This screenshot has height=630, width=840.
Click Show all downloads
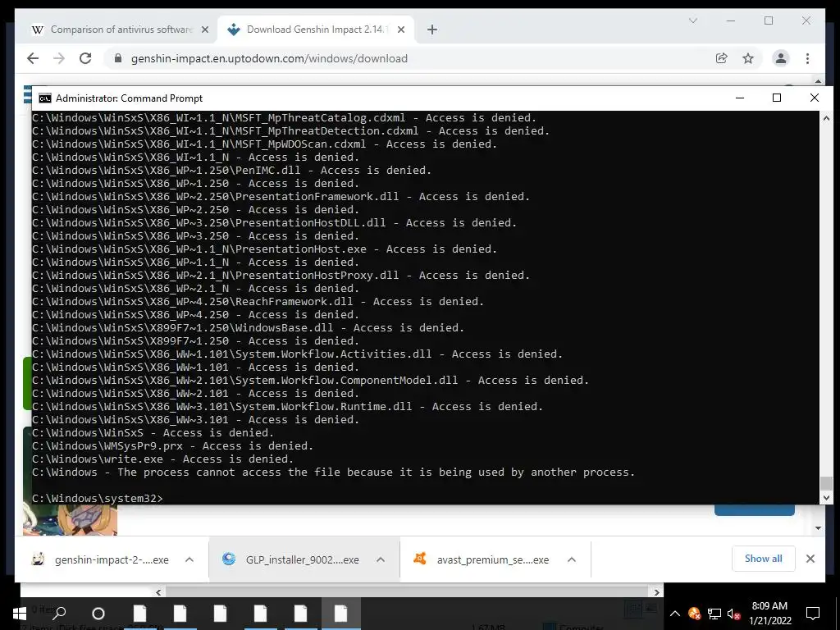764,559
